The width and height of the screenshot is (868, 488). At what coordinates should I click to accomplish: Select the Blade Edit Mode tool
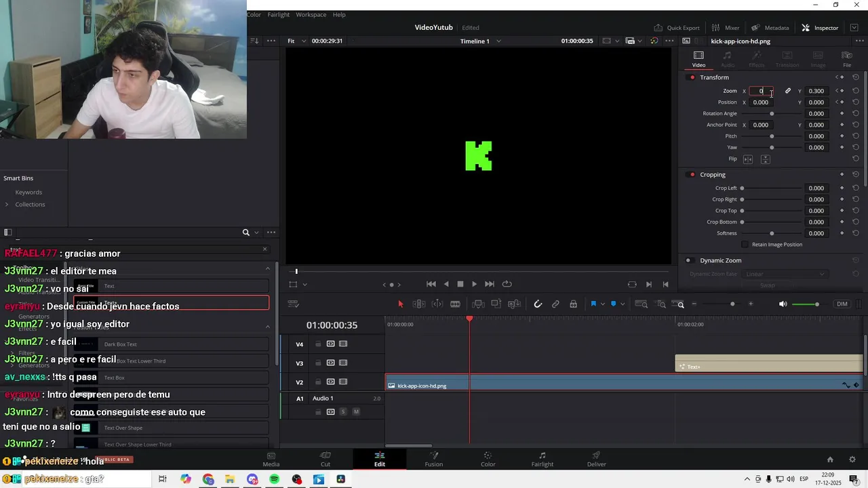455,304
